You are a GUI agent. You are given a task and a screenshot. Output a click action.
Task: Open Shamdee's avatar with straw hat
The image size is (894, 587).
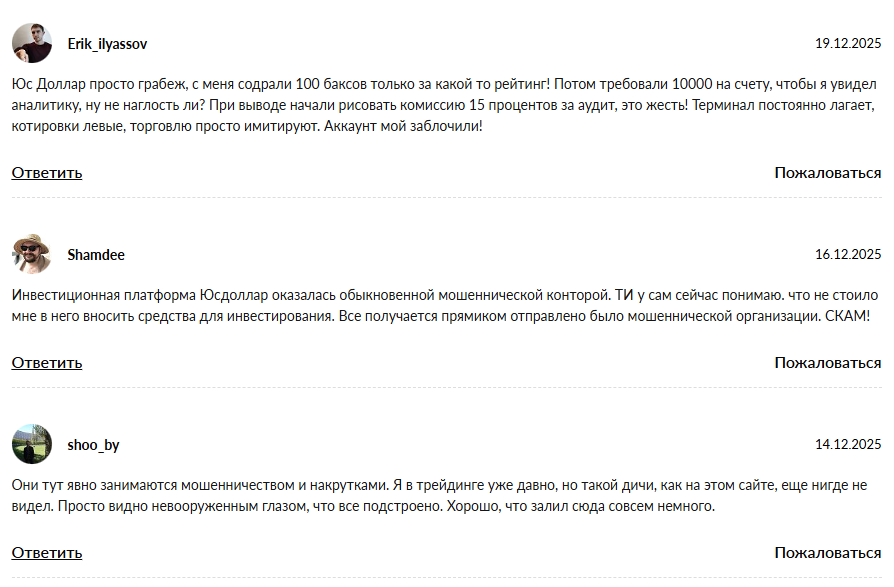coord(32,254)
